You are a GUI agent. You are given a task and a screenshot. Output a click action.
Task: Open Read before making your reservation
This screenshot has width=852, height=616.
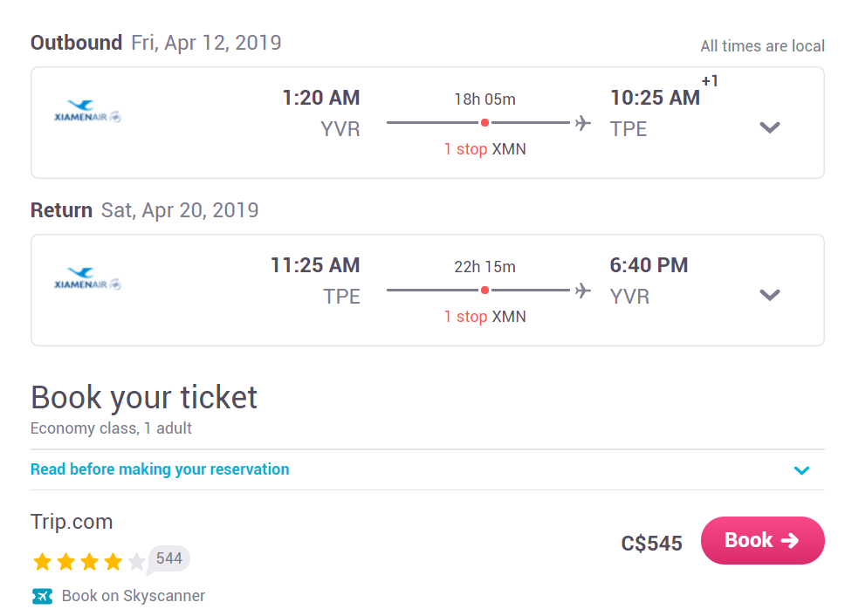(x=160, y=469)
